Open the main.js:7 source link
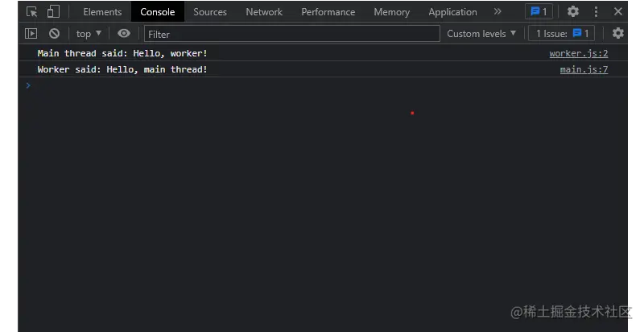The image size is (644, 332). pyautogui.click(x=584, y=69)
